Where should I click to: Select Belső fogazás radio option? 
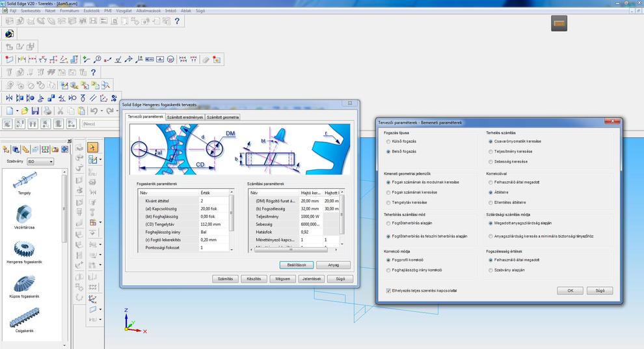click(388, 152)
